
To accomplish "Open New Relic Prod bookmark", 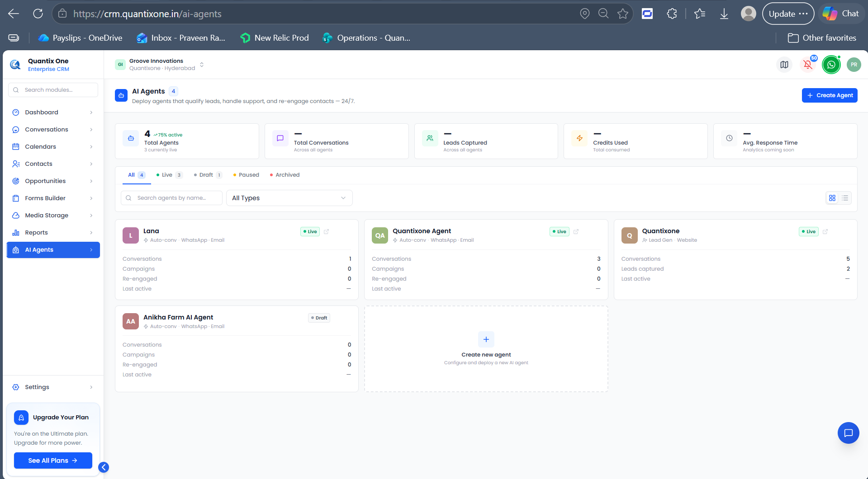I will 275,38.
